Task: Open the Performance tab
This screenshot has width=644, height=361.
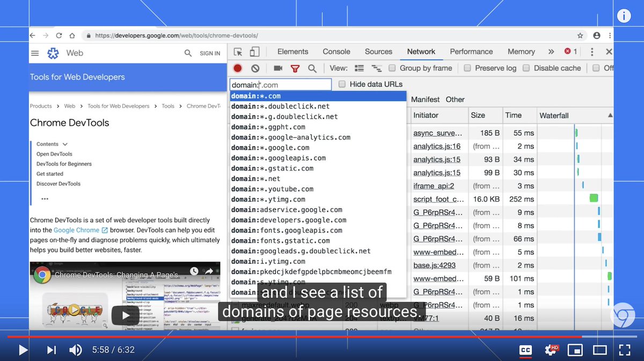Action: point(471,51)
